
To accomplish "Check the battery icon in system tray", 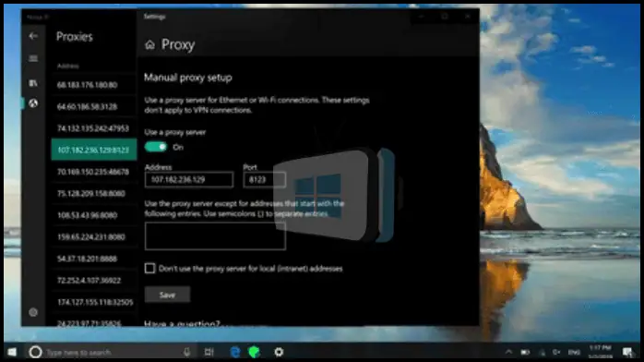I will tap(525, 353).
